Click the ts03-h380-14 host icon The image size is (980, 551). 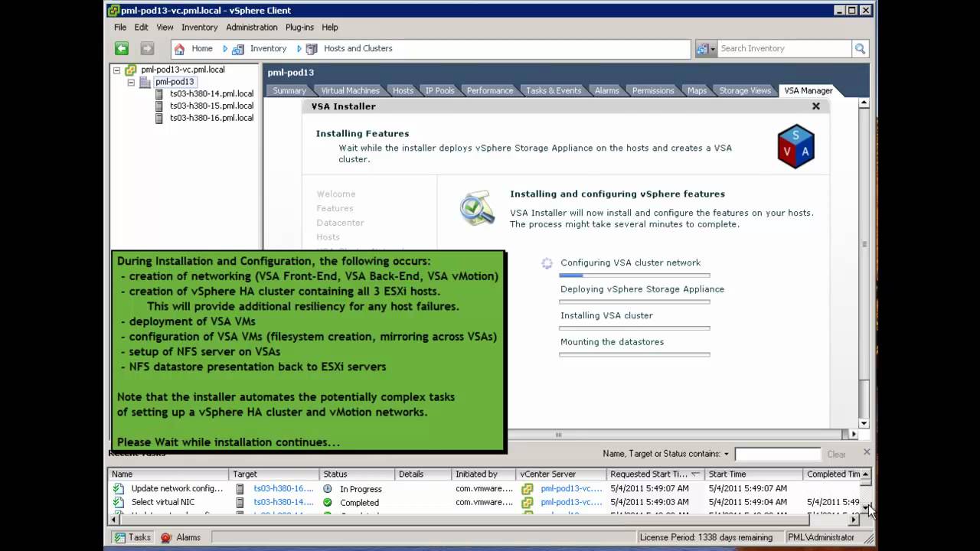point(159,94)
